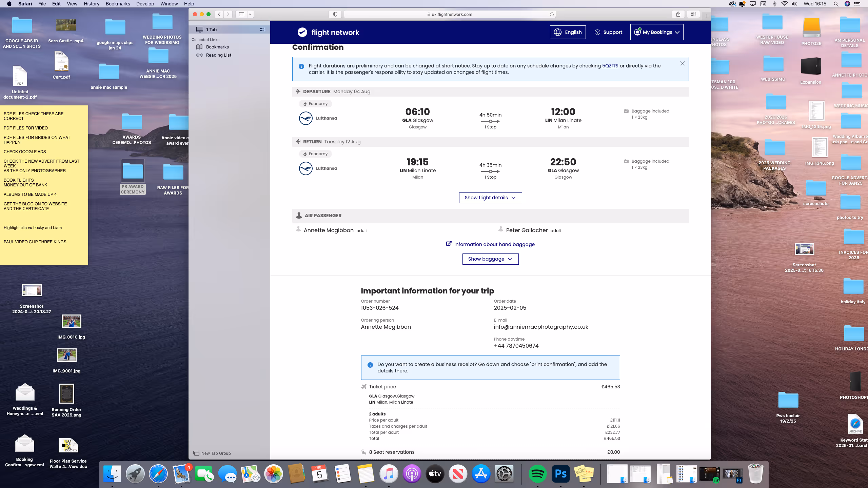Open My Bookings dropdown
Image resolution: width=868 pixels, height=488 pixels.
(x=657, y=32)
